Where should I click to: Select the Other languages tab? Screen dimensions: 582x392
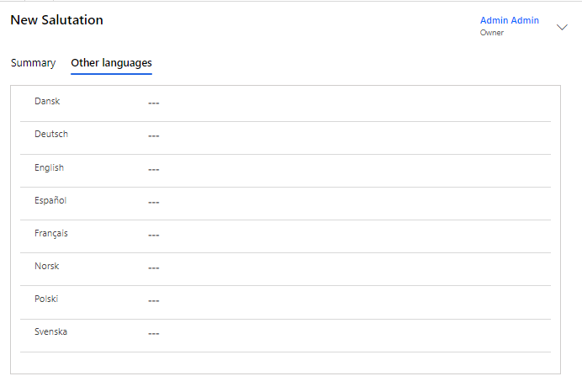(x=111, y=63)
